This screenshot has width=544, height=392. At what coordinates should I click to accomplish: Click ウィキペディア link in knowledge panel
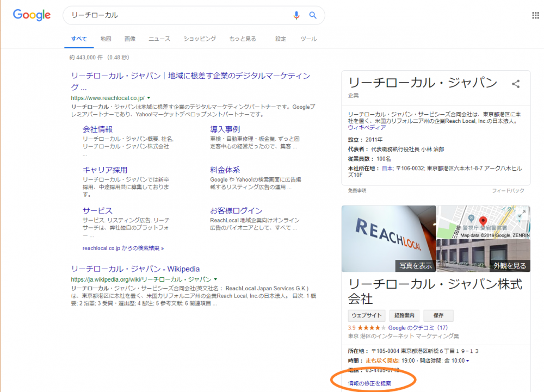click(367, 128)
